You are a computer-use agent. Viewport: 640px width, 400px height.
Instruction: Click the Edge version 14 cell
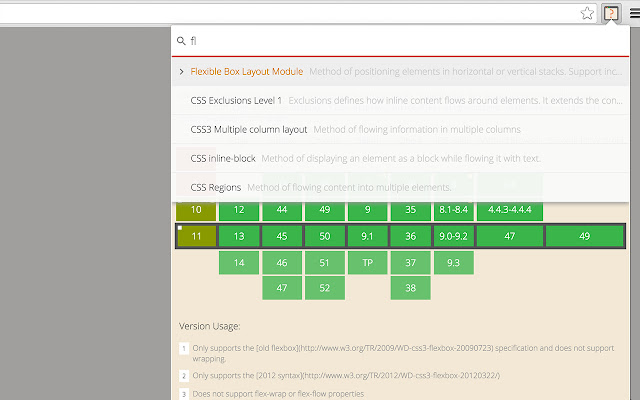click(x=239, y=262)
